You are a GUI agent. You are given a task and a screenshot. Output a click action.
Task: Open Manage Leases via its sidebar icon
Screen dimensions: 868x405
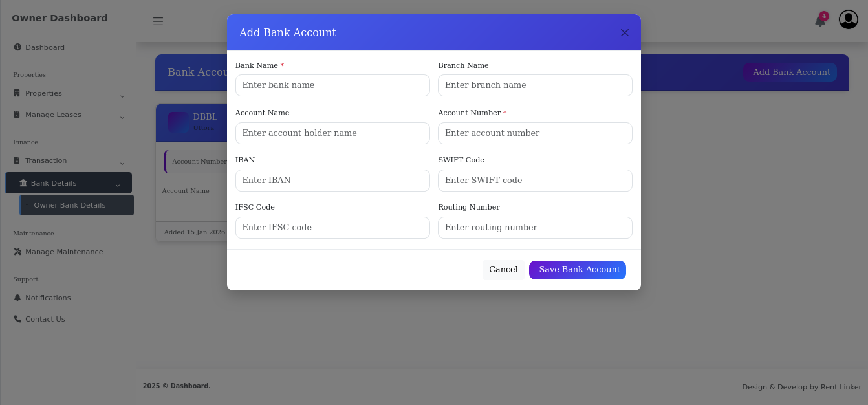click(17, 115)
